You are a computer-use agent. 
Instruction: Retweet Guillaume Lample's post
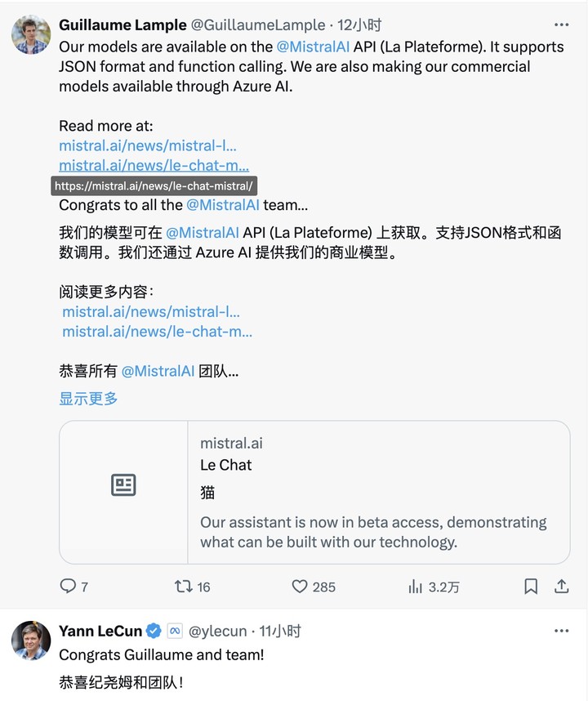(x=184, y=586)
